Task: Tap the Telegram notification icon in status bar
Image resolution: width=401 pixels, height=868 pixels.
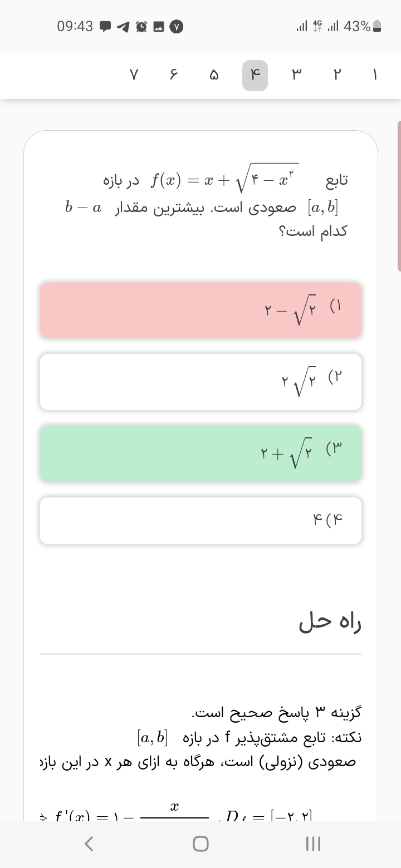Action: click(x=123, y=26)
